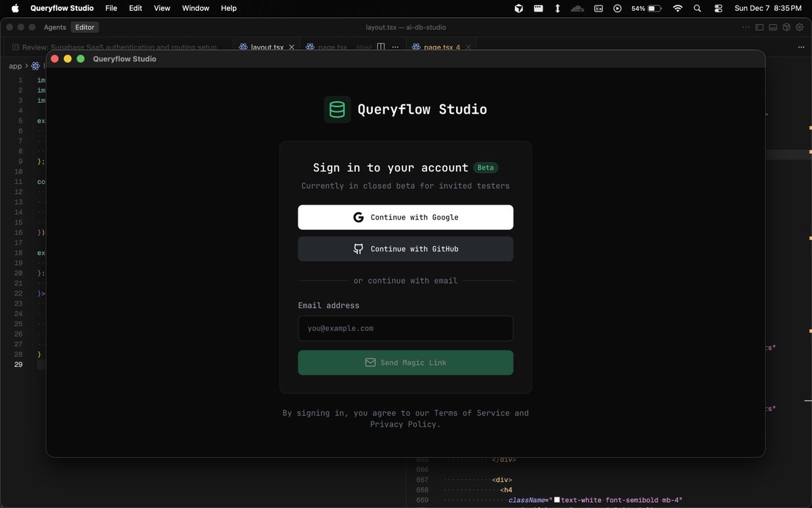Click the GitHub octocat icon

pyautogui.click(x=359, y=249)
